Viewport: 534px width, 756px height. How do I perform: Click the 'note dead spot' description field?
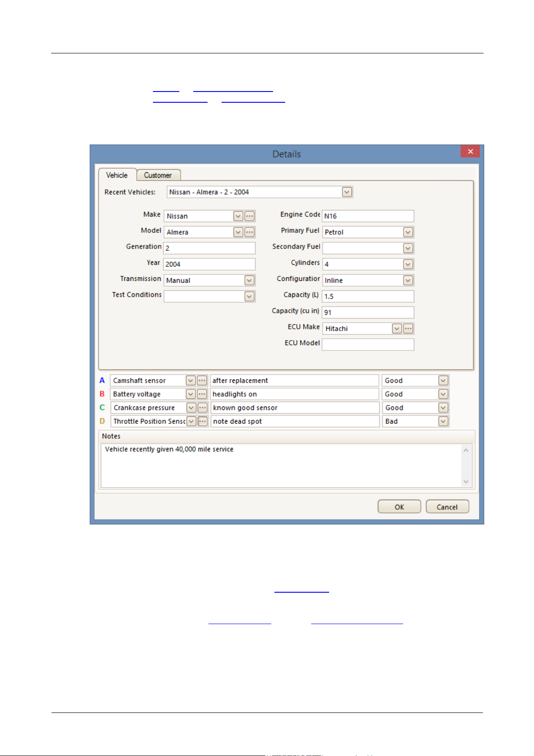coord(295,421)
